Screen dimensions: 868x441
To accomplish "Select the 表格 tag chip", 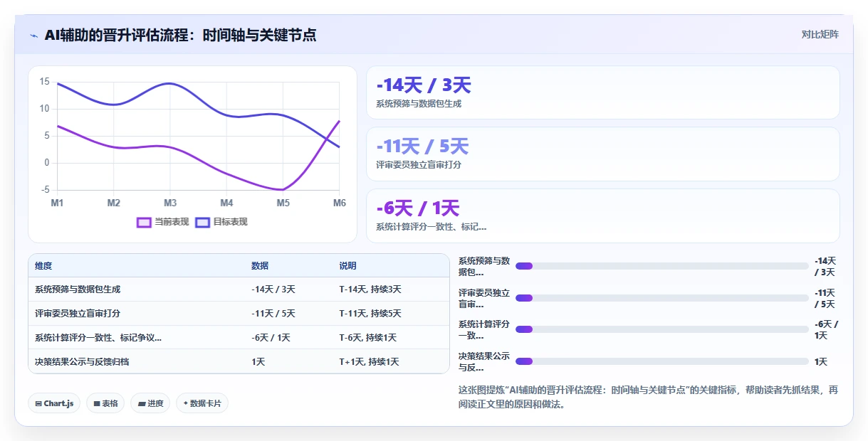I will click(x=105, y=403).
